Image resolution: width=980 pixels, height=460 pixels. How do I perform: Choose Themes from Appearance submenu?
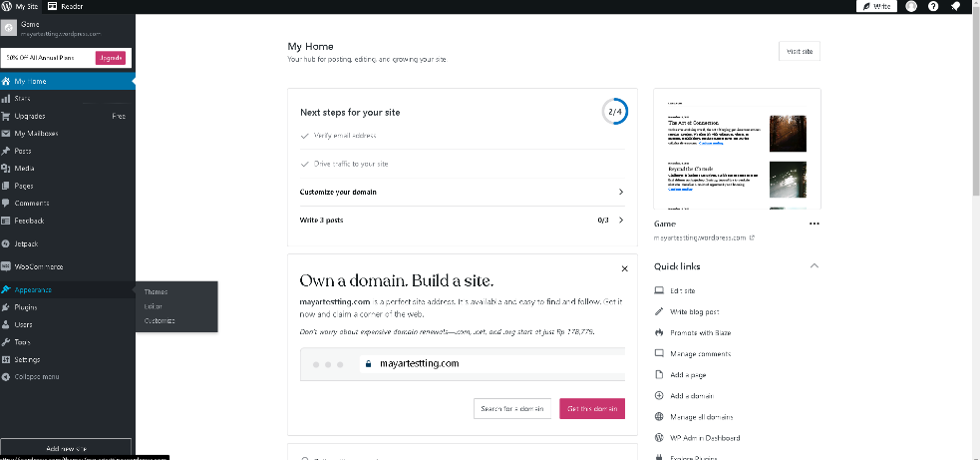point(156,291)
